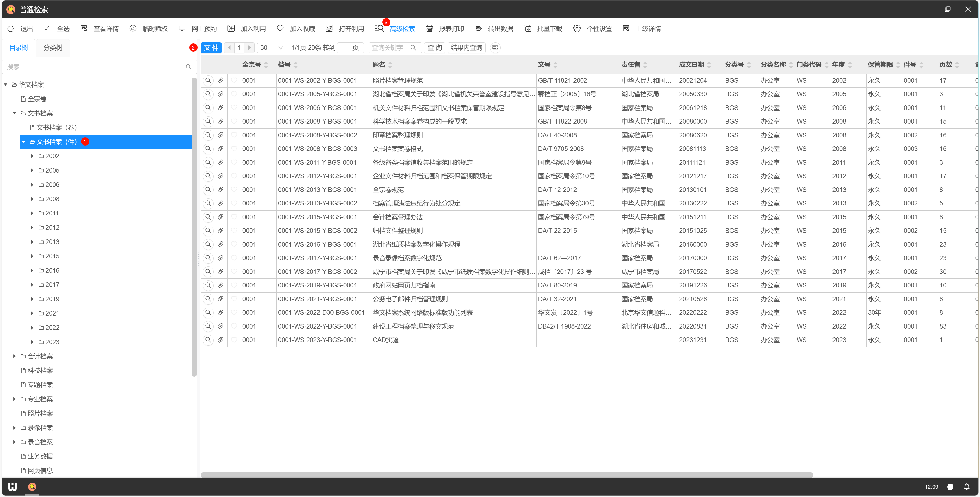Click magnifier icon for 照片档案管理规范 row
This screenshot has width=980, height=497.
(208, 80)
